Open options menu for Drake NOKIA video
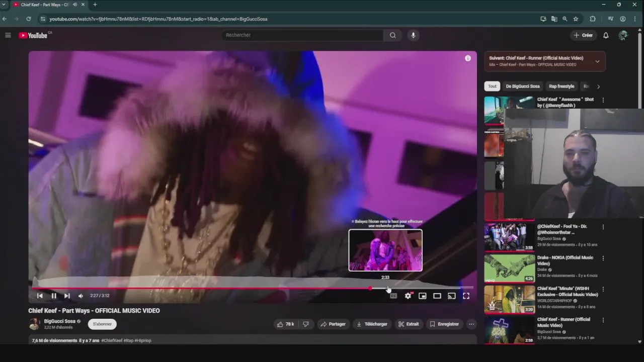 coord(603,258)
